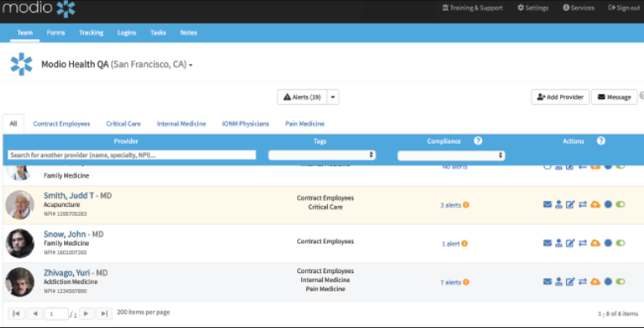Click edit pencil icon in Snow, John row
Viewport: 644px width, 328px height.
pos(570,243)
